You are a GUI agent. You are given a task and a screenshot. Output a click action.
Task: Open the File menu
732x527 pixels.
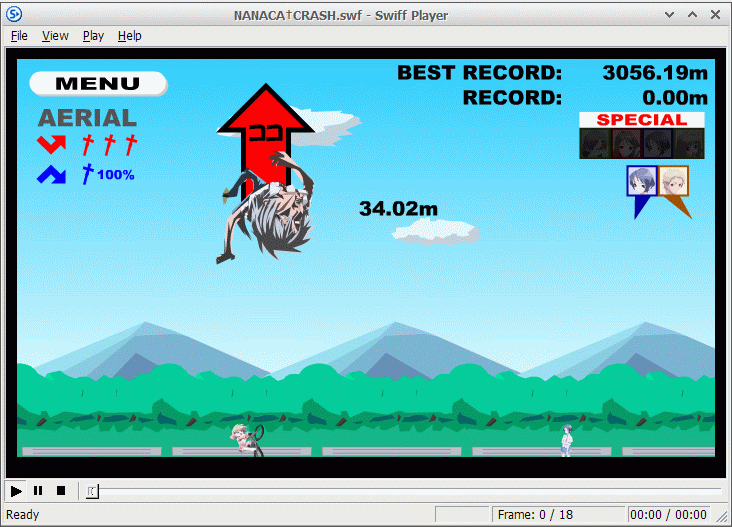19,36
